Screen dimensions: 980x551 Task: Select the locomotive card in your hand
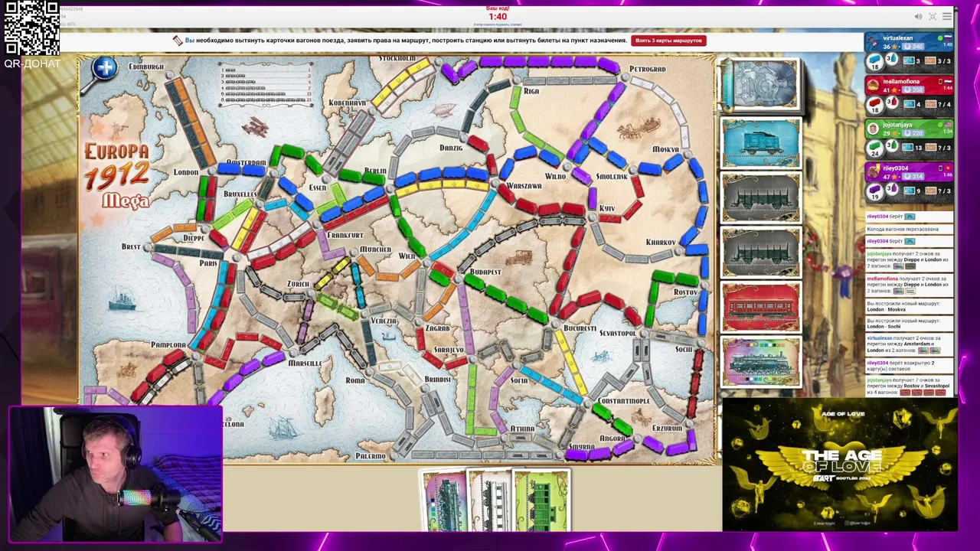444,501
